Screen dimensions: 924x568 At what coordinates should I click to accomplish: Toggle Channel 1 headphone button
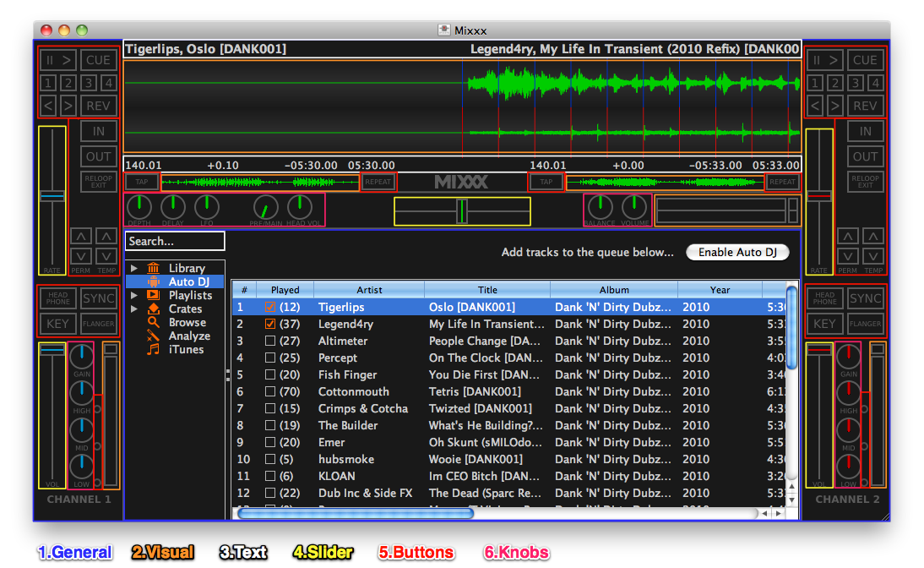tap(57, 298)
